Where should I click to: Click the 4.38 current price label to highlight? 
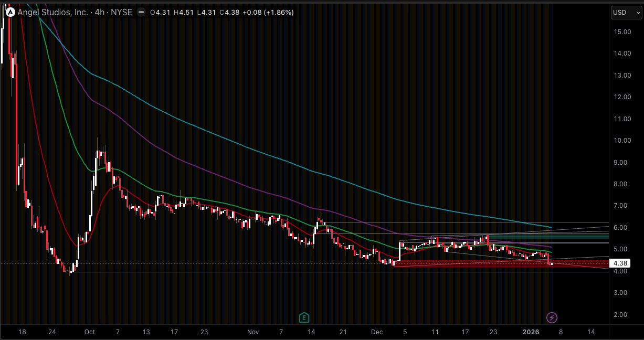coord(619,263)
